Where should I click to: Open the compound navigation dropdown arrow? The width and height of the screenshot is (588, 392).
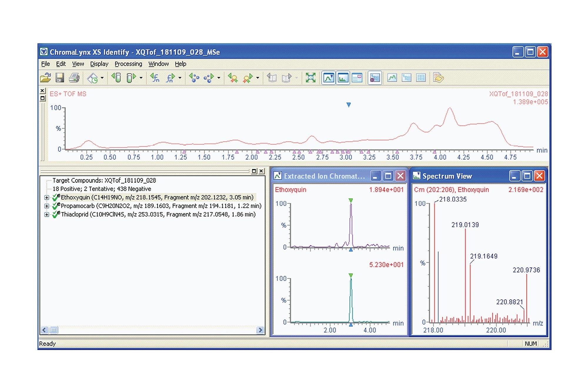[218, 78]
